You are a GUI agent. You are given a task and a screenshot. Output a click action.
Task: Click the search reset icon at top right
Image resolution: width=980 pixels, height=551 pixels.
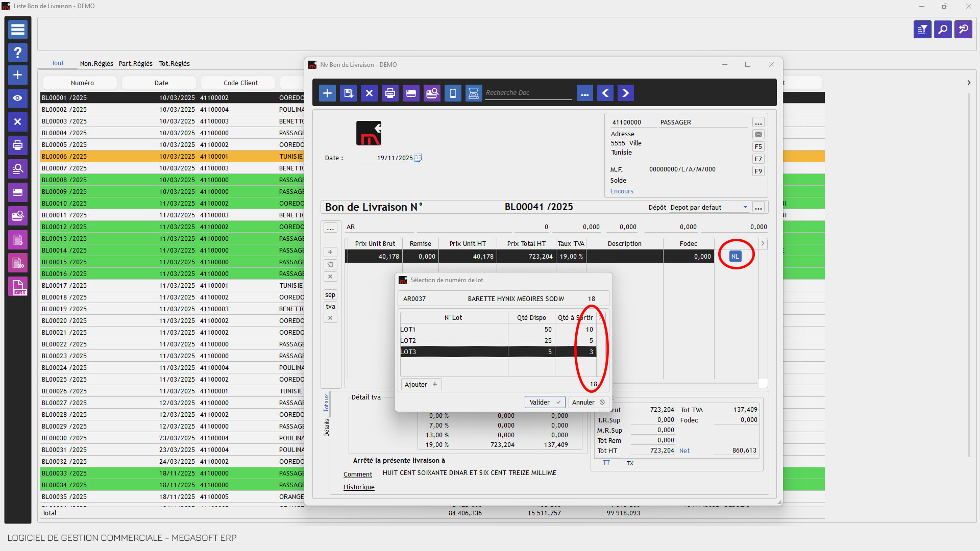coord(963,30)
